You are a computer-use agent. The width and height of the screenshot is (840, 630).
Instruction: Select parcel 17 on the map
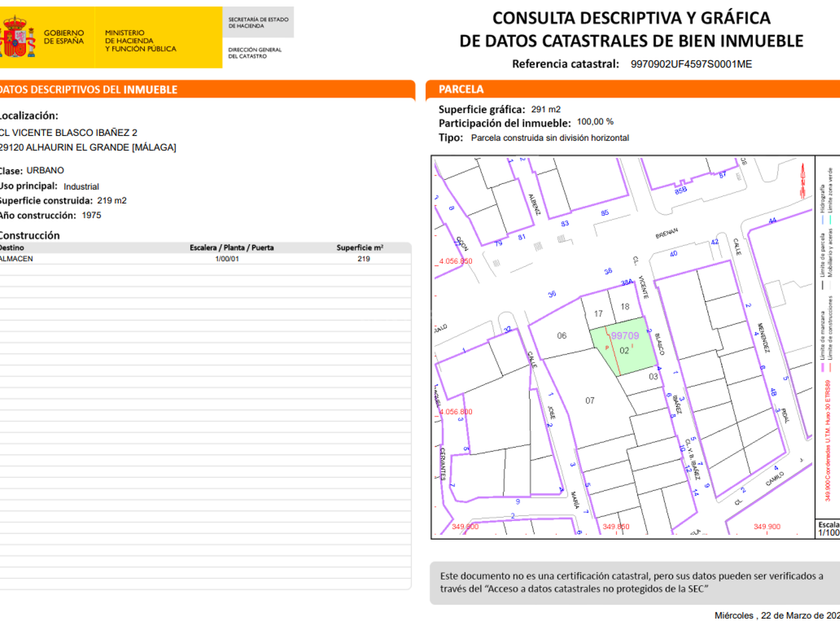(598, 314)
